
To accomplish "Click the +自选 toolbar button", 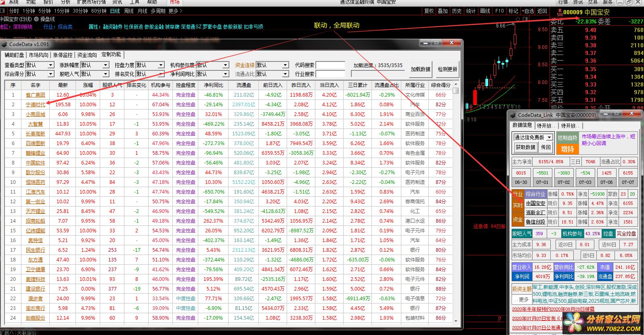I will [x=527, y=11].
